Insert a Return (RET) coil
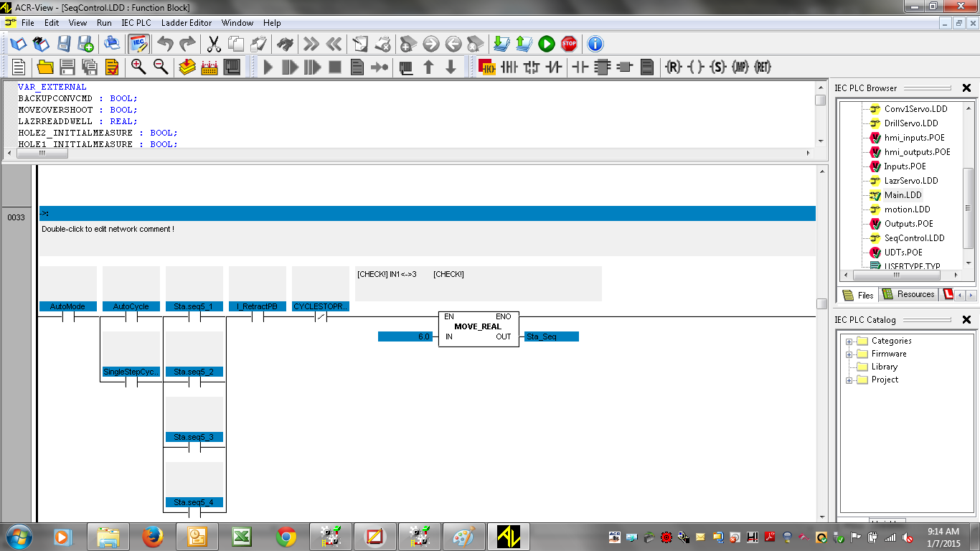Screen dimensions: 980x551 763,67
